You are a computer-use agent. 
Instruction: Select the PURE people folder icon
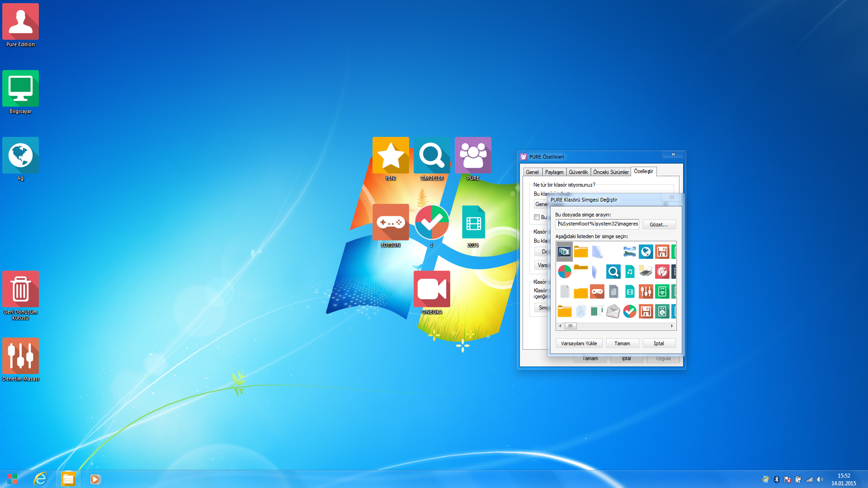click(473, 159)
